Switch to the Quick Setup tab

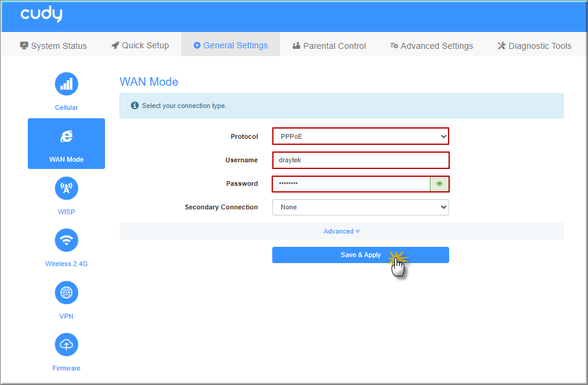pyautogui.click(x=140, y=45)
